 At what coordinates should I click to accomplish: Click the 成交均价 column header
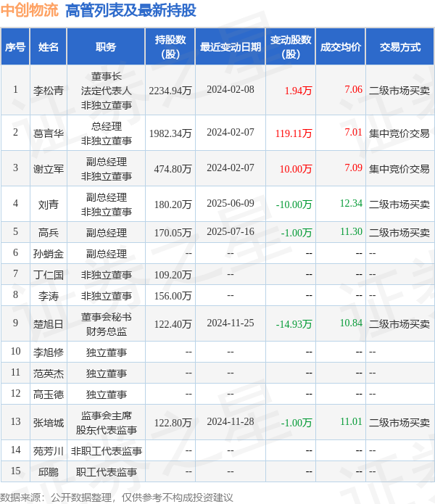point(341,47)
